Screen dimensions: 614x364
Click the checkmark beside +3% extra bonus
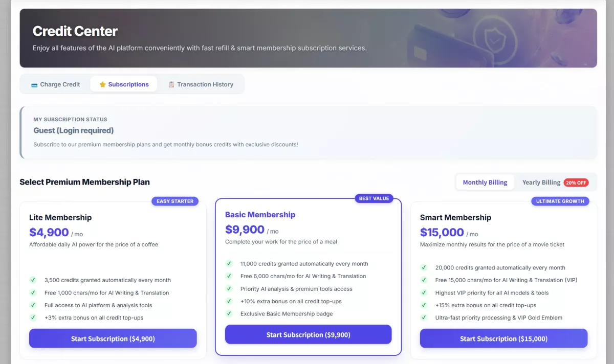pos(33,317)
